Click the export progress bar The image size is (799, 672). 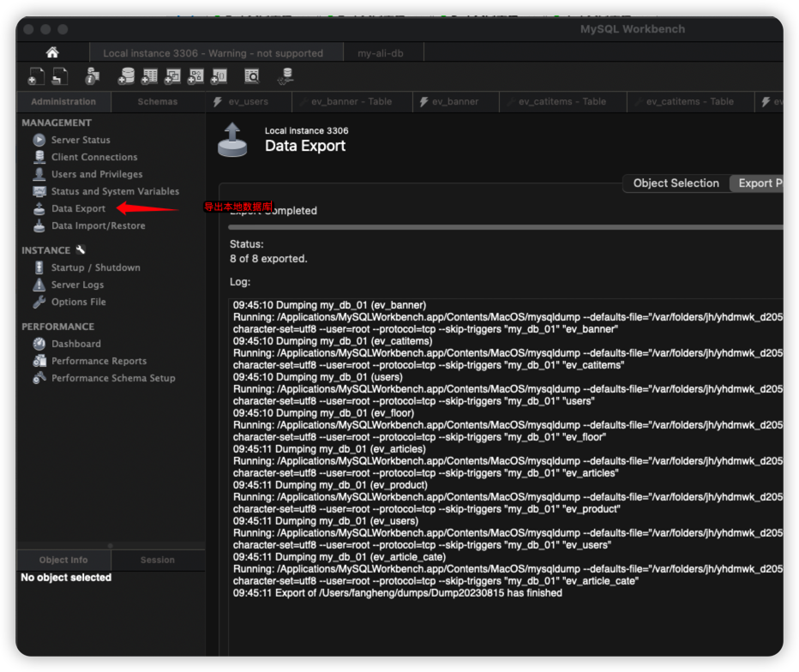(506, 227)
